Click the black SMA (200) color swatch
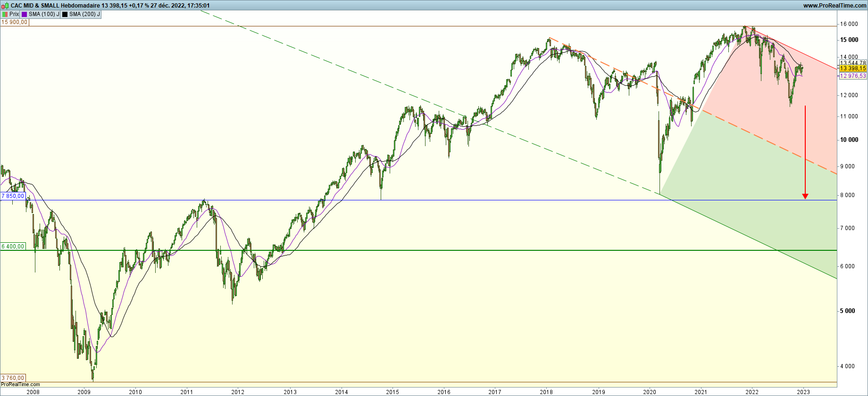 65,14
